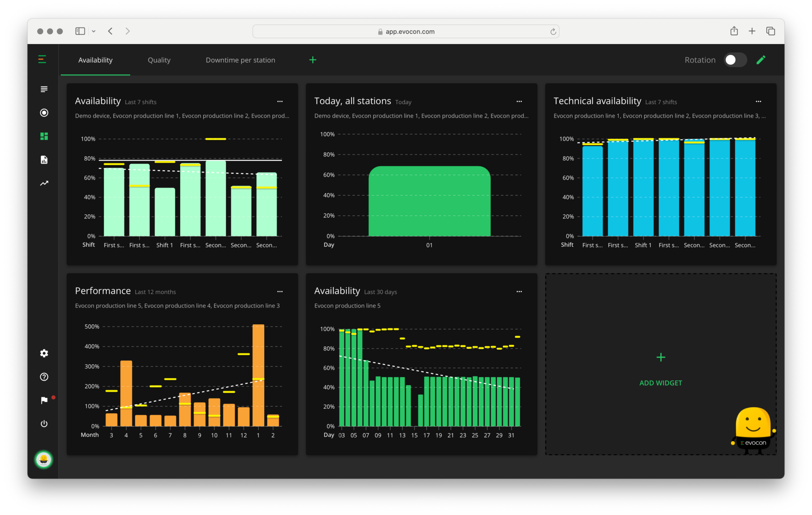Screen dimensions: 812x515
Task: Open options menu for Technical availability widget
Action: [x=758, y=101]
